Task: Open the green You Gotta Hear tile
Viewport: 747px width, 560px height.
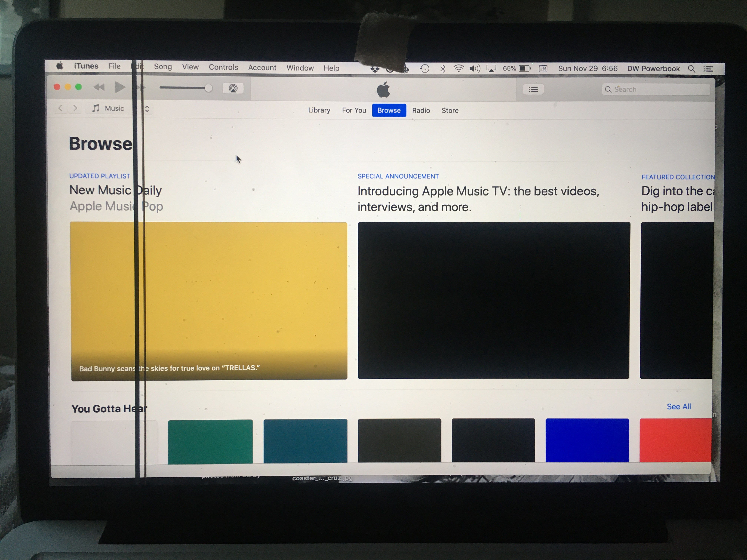Action: pyautogui.click(x=210, y=441)
